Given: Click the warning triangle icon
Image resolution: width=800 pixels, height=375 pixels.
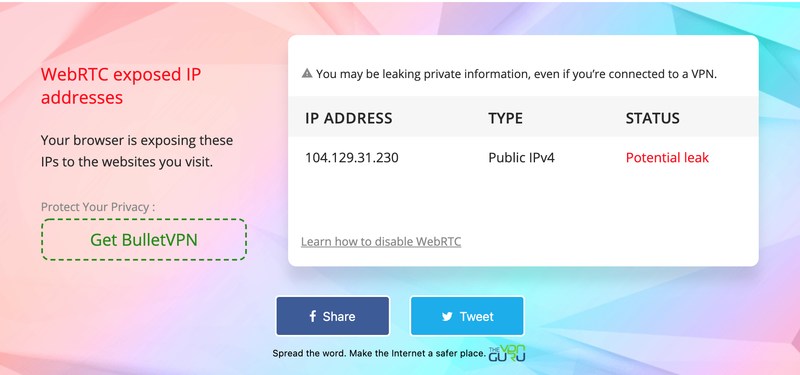Looking at the screenshot, I should click(x=307, y=73).
